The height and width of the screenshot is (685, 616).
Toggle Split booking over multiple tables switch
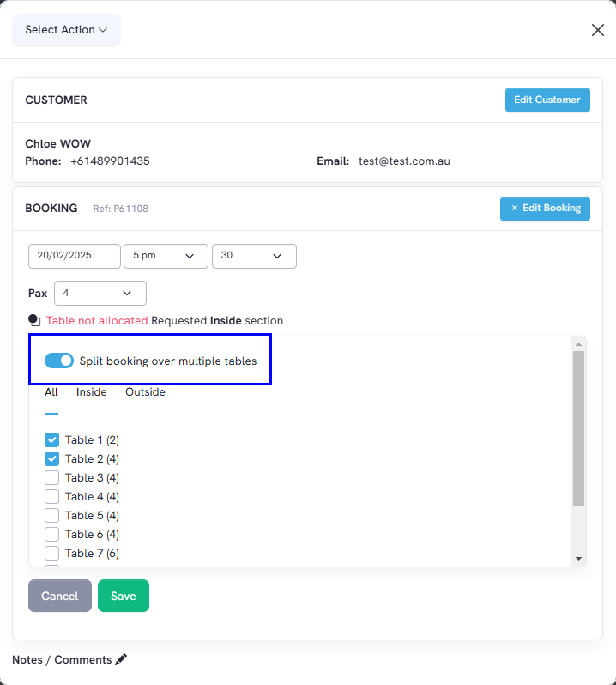(x=59, y=361)
